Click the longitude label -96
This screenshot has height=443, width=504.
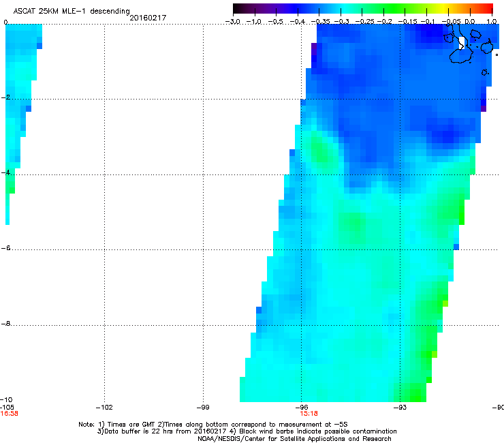pos(302,408)
